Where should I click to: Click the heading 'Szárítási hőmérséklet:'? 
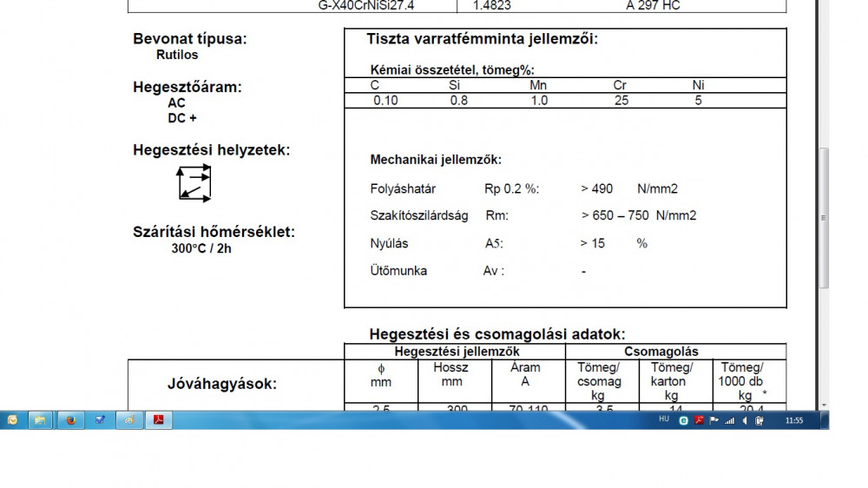tap(214, 232)
